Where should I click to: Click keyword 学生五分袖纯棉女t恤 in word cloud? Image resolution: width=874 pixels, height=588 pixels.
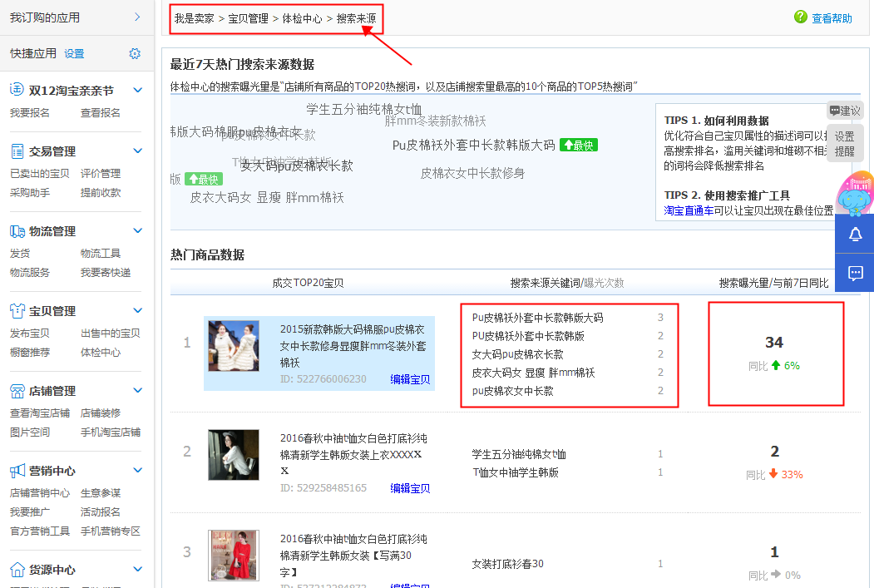tap(364, 109)
